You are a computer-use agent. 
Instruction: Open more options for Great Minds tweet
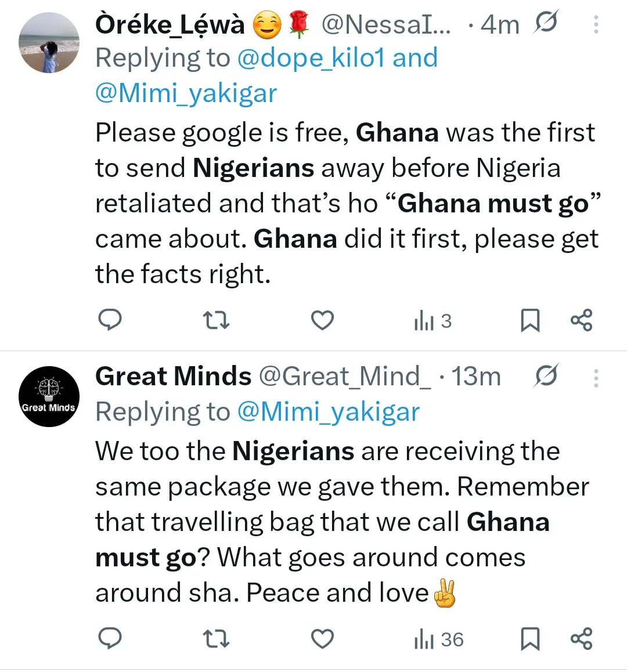(596, 378)
